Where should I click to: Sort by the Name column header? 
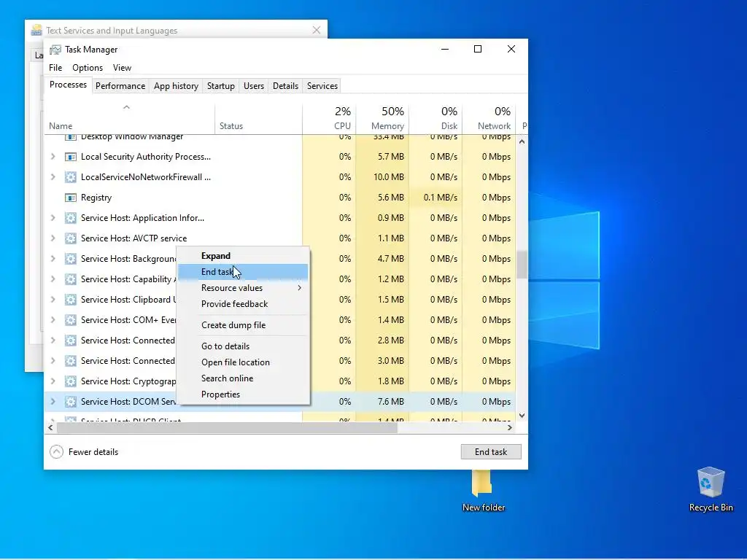click(x=130, y=119)
